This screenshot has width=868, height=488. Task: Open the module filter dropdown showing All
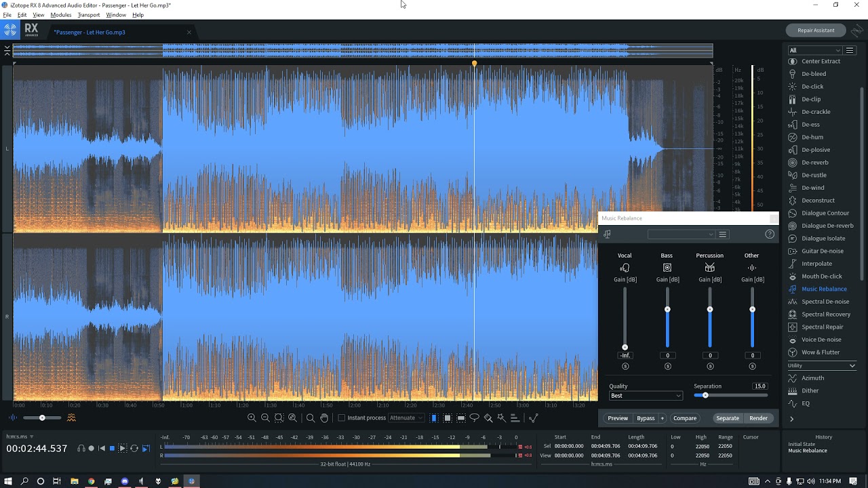coord(814,50)
